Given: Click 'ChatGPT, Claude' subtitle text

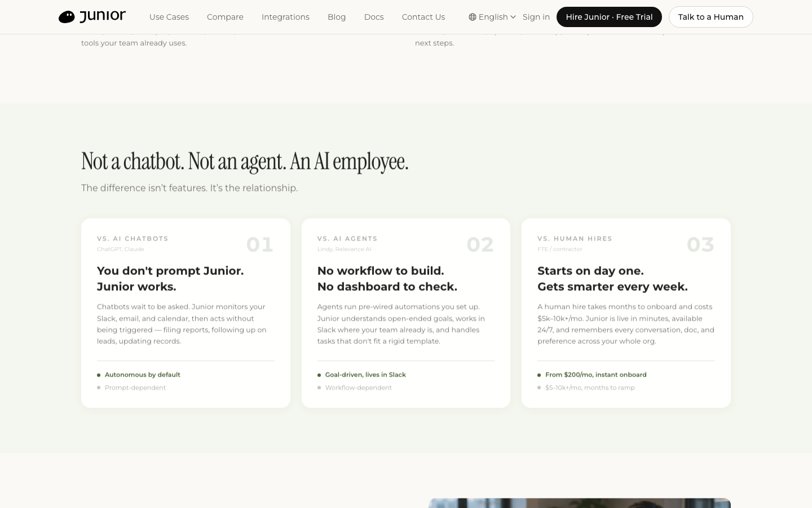Looking at the screenshot, I should click(x=121, y=249).
